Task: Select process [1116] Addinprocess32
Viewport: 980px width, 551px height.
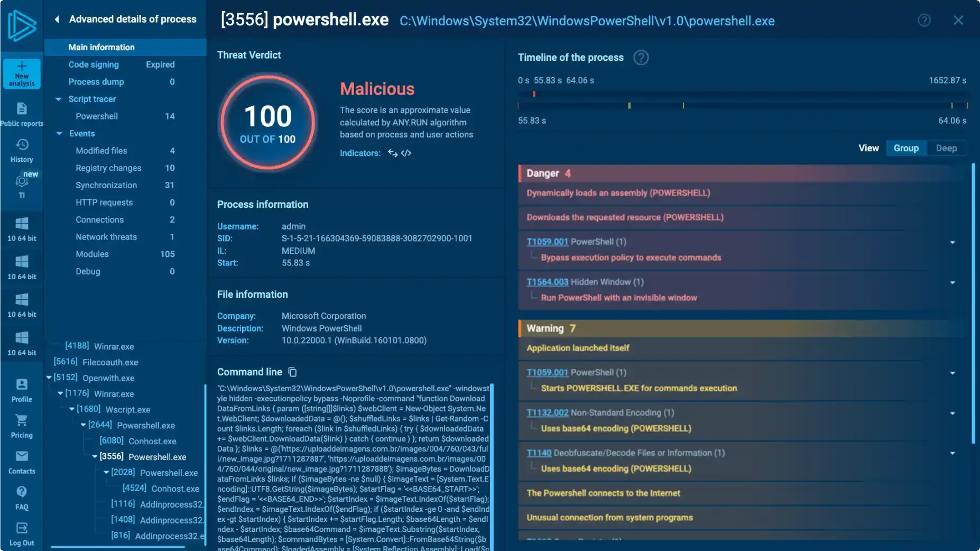Action: (157, 504)
